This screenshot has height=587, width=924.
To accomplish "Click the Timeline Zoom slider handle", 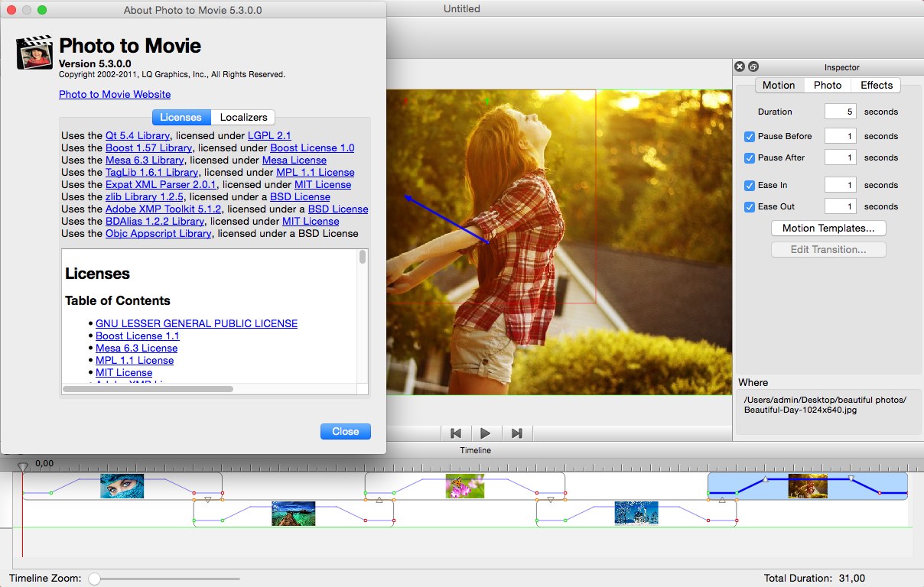I will coord(94,579).
